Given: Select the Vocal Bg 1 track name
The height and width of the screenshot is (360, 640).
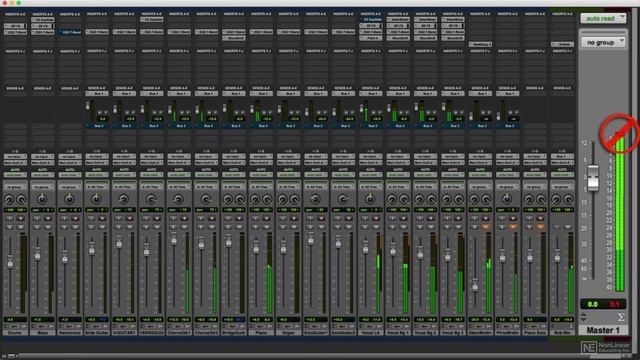Looking at the screenshot, I should point(398,333).
